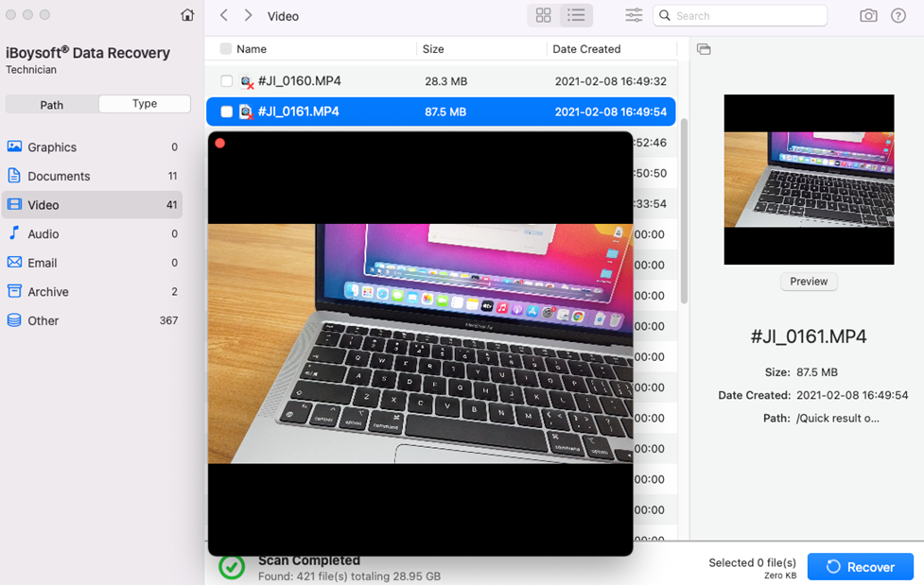Toggle the preview panel icon

[704, 49]
